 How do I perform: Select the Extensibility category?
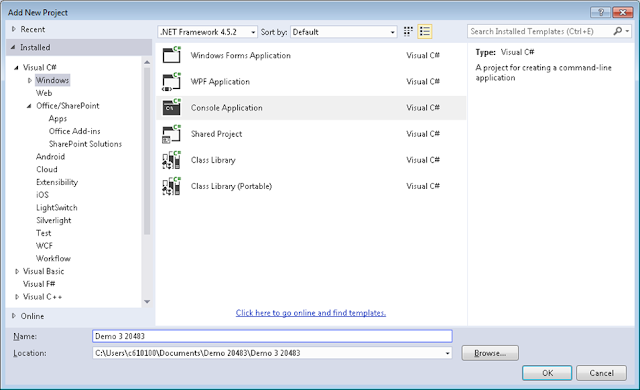coord(57,182)
